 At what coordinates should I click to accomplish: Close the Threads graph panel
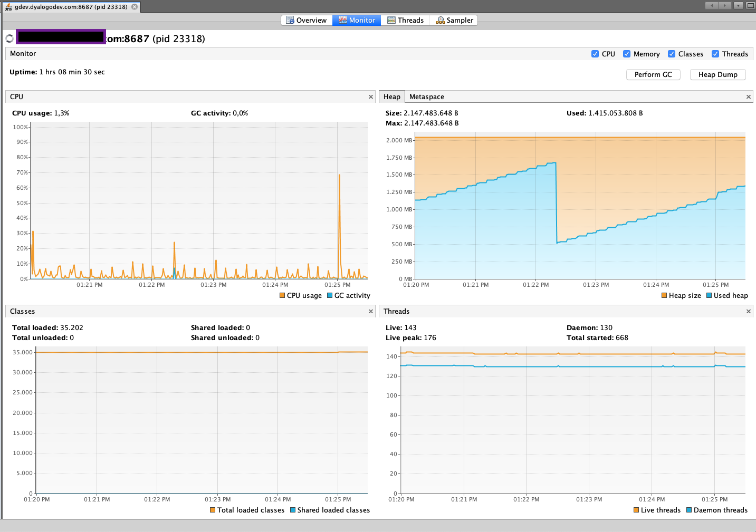coord(748,312)
